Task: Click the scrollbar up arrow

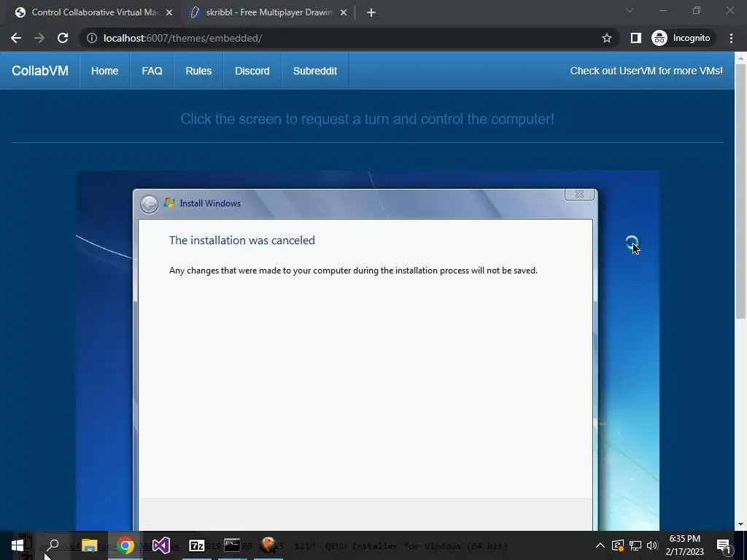Action: tap(741, 58)
